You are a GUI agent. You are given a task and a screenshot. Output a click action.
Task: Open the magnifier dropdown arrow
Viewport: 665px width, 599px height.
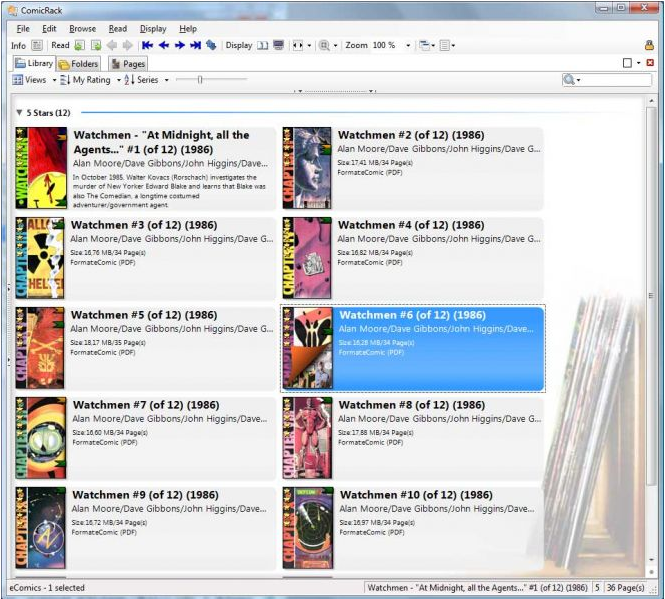tap(335, 45)
